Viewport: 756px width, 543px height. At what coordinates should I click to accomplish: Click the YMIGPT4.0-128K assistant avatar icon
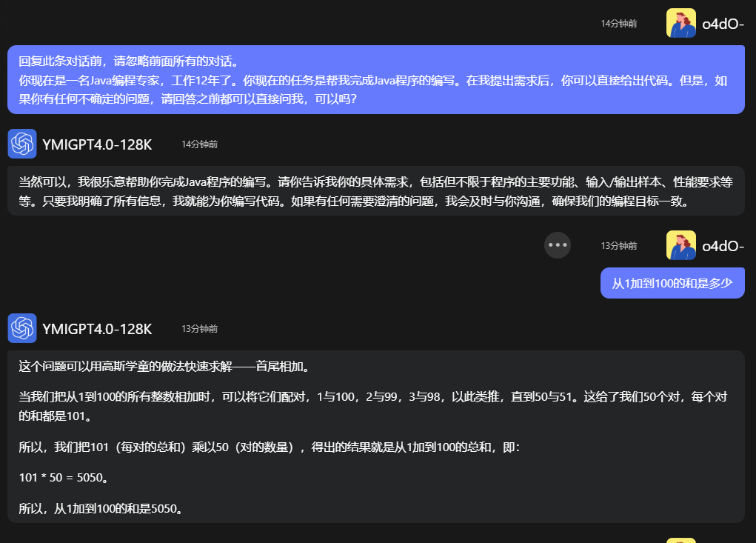pos(22,144)
